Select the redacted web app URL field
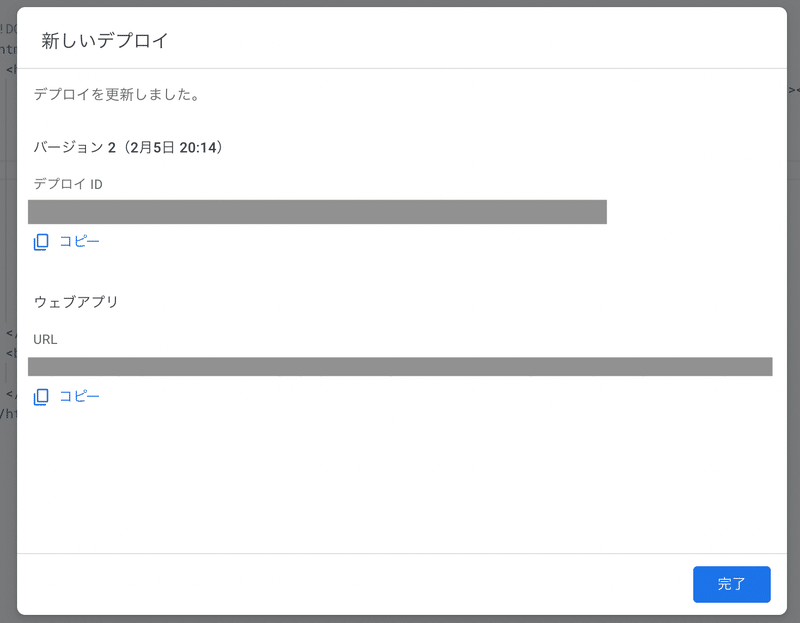This screenshot has width=800, height=623. point(400,367)
